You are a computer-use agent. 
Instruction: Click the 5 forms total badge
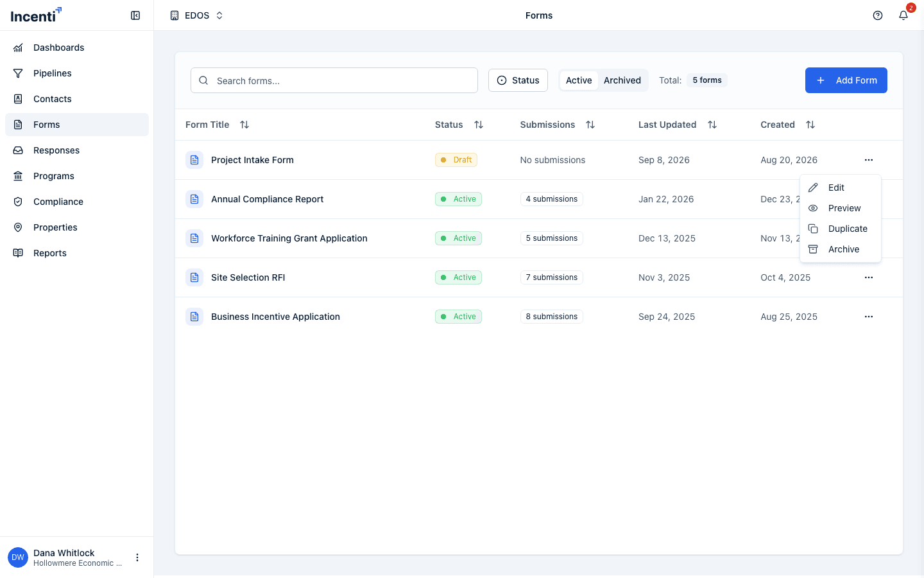tap(707, 80)
